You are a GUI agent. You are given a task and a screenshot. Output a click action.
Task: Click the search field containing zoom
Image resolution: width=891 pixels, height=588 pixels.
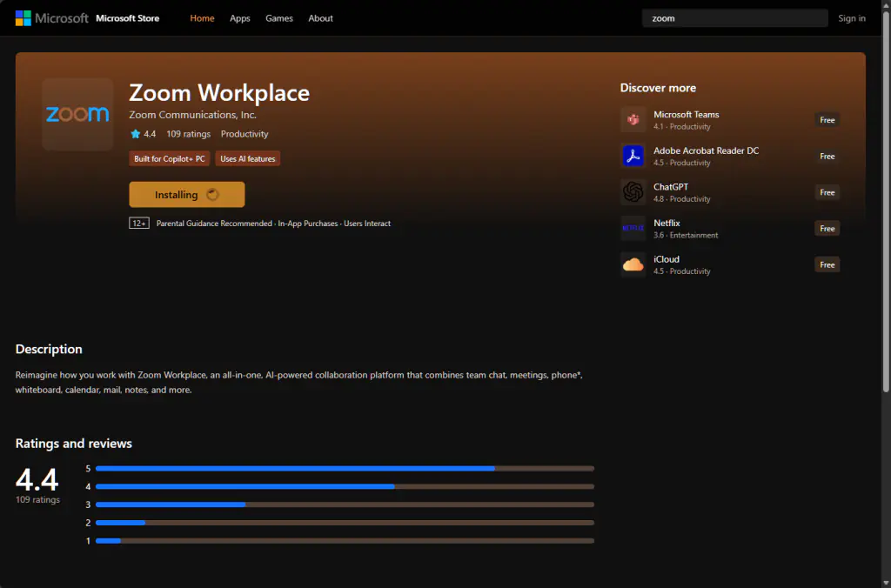(734, 18)
